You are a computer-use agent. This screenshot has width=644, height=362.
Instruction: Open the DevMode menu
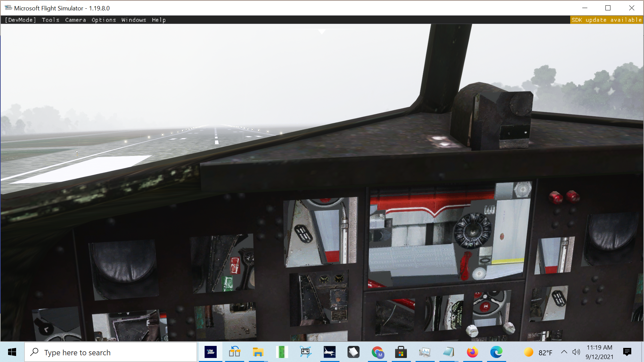pyautogui.click(x=20, y=20)
